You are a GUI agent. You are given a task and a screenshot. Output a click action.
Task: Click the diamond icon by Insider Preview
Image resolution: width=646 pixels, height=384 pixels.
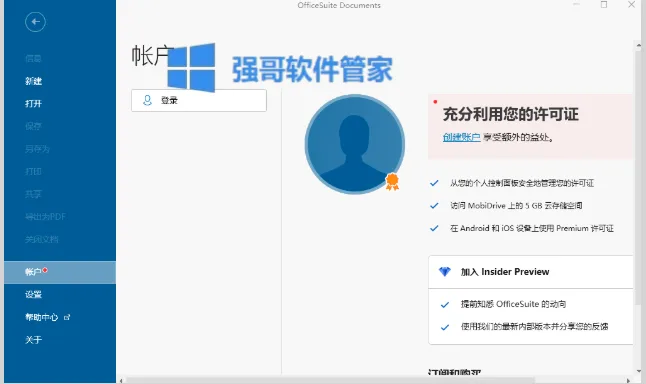click(x=445, y=272)
